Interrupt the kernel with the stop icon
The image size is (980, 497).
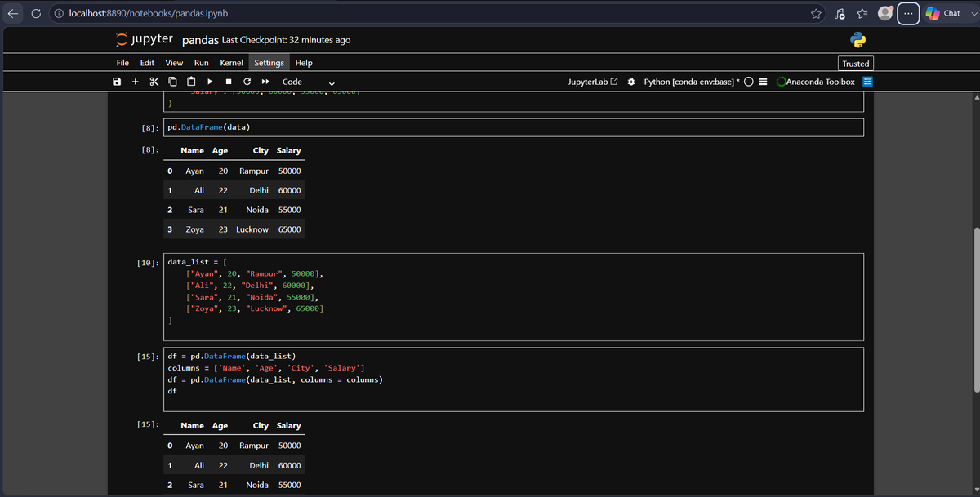pyautogui.click(x=229, y=82)
